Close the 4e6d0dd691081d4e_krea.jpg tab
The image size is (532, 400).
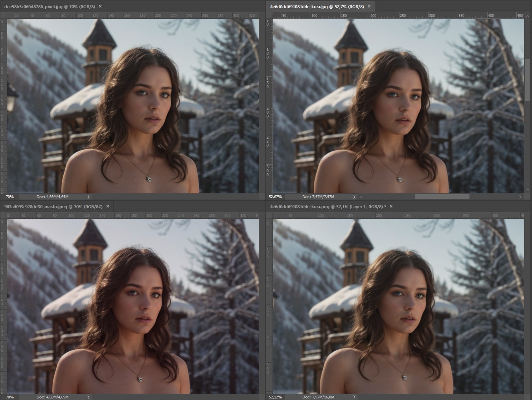[369, 7]
